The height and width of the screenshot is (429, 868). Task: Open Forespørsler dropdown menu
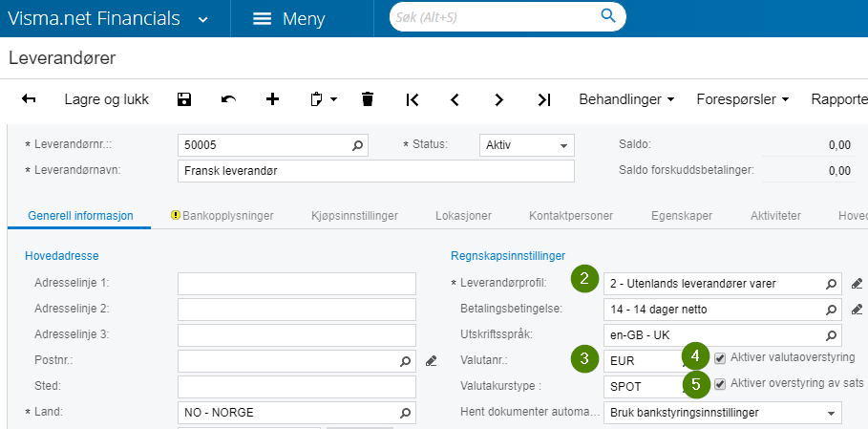click(742, 99)
